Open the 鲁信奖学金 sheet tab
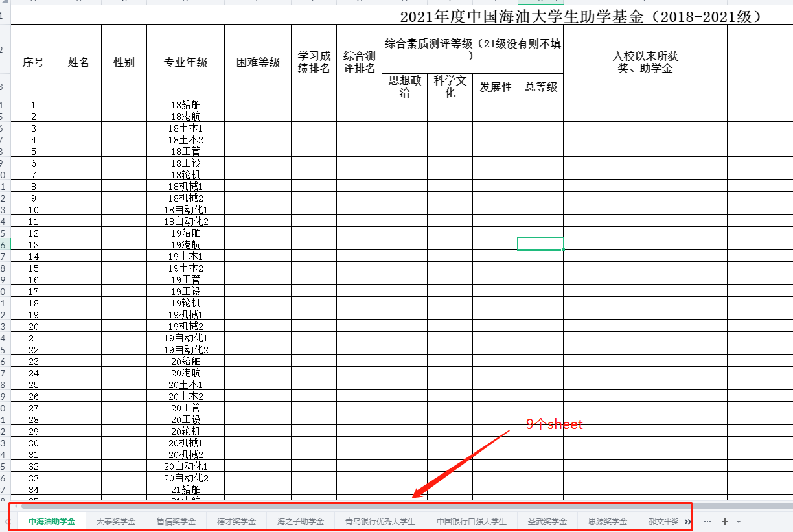The height and width of the screenshot is (532, 793). point(176,522)
